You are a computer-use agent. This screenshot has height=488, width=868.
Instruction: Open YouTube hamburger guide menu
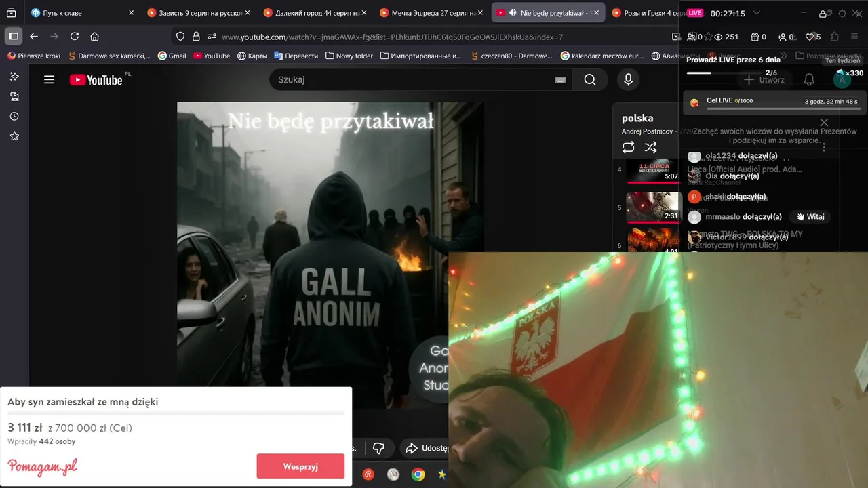point(49,80)
